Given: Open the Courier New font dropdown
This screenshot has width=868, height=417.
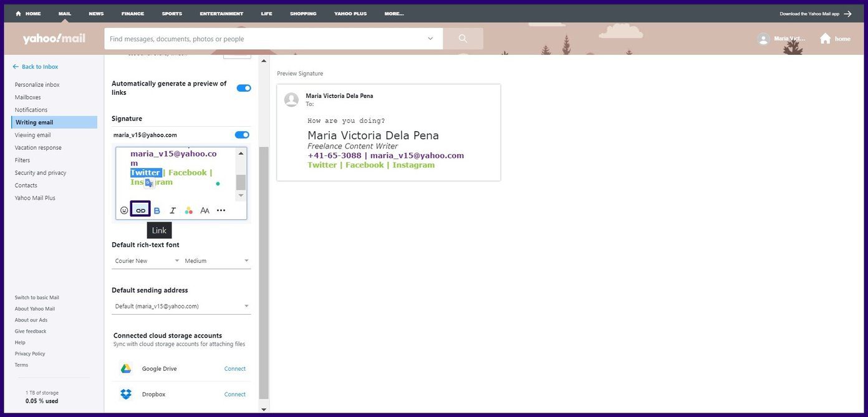Looking at the screenshot, I should pyautogui.click(x=147, y=261).
